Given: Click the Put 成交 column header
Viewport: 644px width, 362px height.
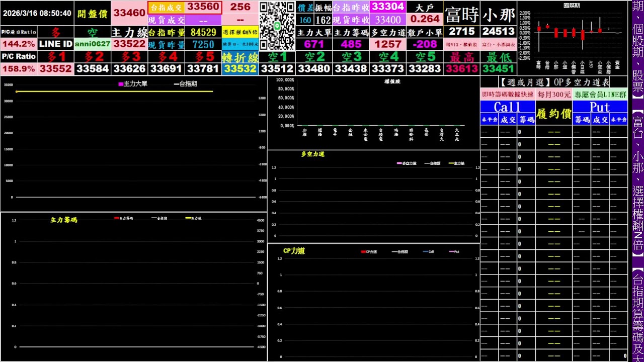Looking at the screenshot, I should pyautogui.click(x=600, y=120).
